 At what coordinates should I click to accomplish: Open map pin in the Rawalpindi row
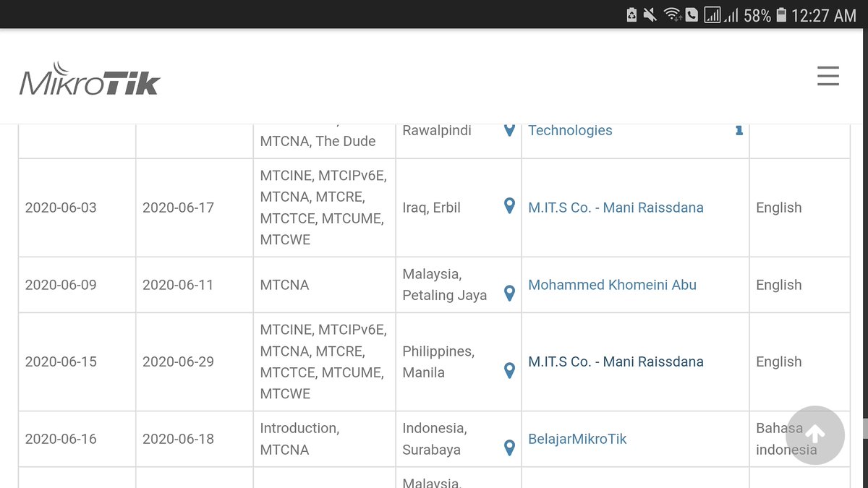click(x=509, y=129)
